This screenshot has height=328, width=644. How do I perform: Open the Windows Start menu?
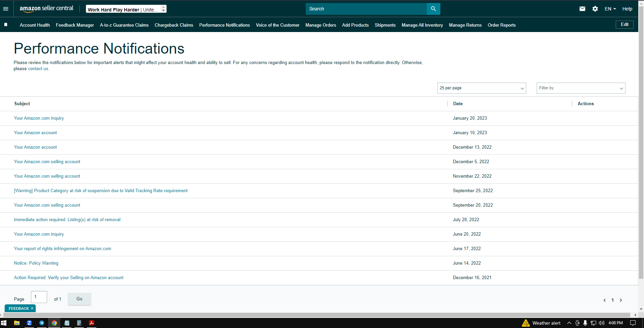pyautogui.click(x=4, y=323)
